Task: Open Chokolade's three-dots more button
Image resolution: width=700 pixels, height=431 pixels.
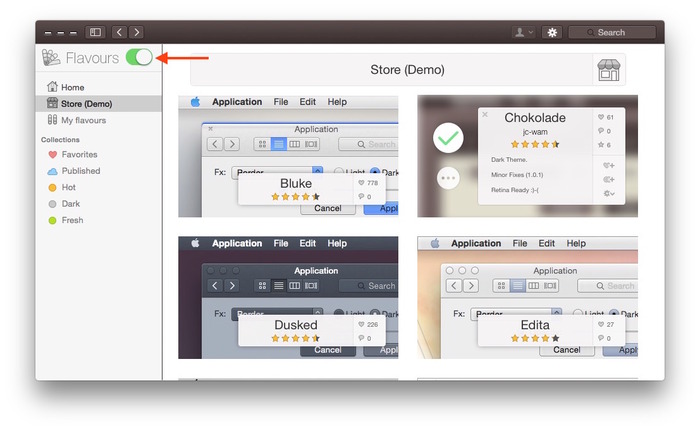Action: 448,178
